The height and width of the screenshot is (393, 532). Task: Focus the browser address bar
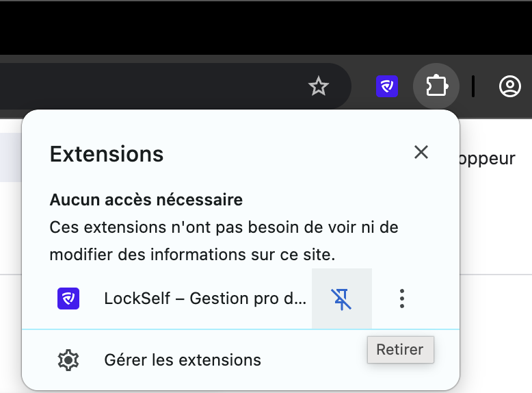(x=152, y=86)
